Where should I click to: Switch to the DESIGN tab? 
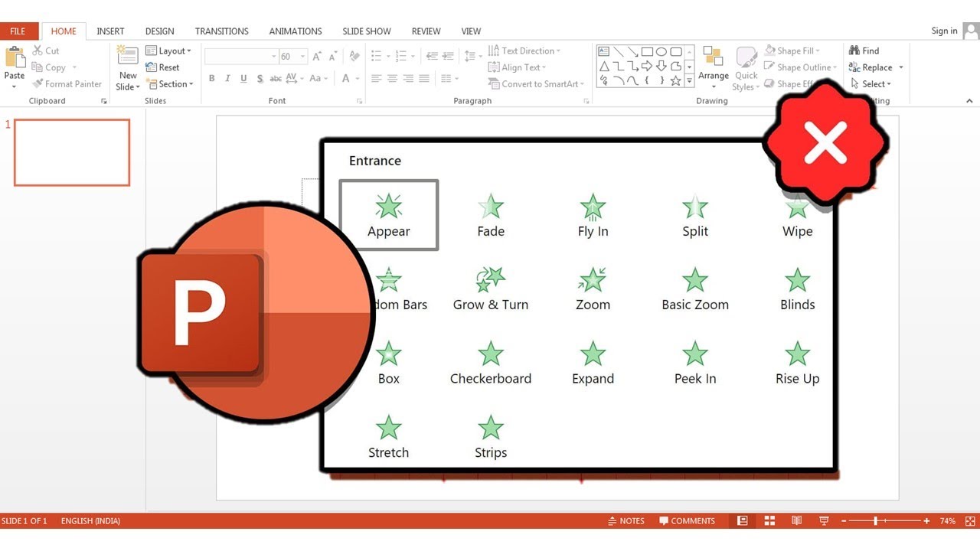coord(159,31)
